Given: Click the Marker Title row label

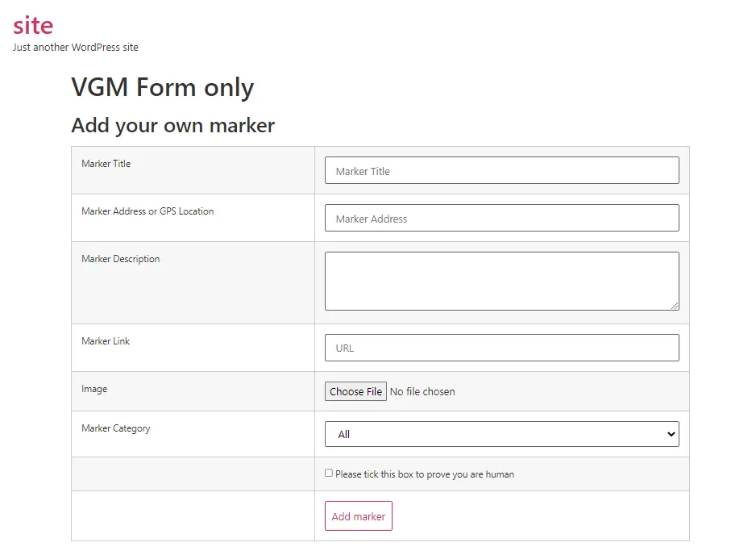Looking at the screenshot, I should 106,164.
